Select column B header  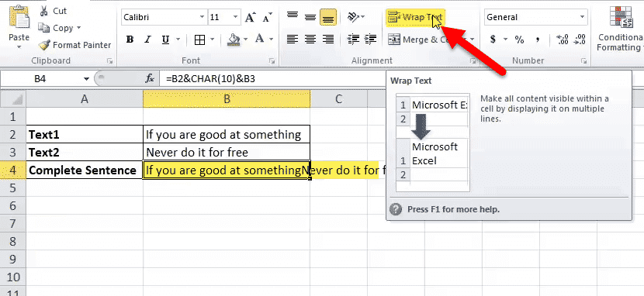pos(227,99)
